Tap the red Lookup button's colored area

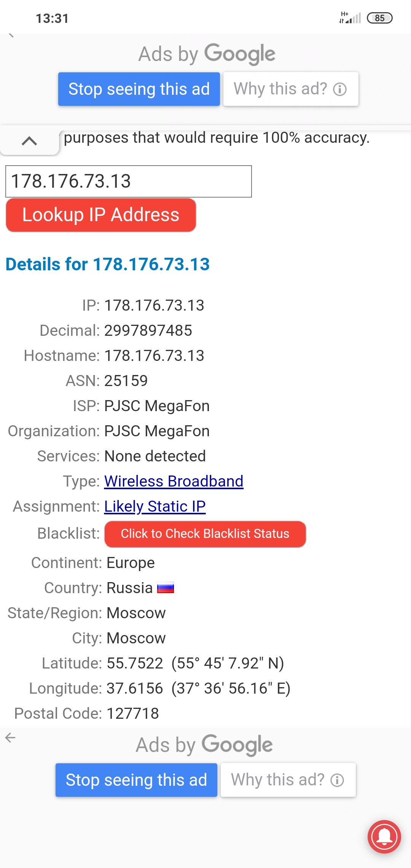[100, 215]
